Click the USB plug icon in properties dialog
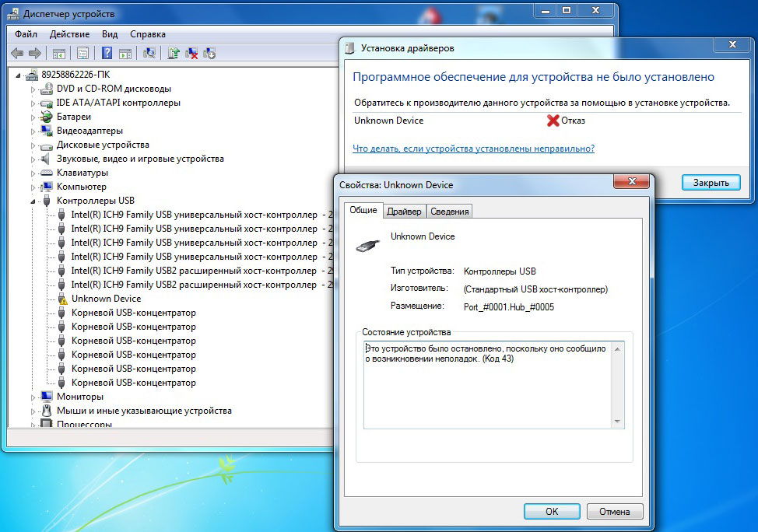 [367, 247]
